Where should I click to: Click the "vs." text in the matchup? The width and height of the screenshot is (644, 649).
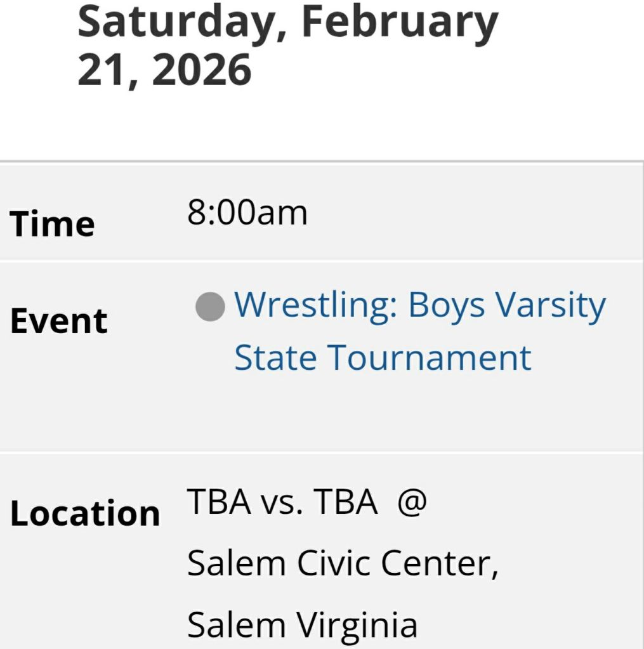click(282, 503)
